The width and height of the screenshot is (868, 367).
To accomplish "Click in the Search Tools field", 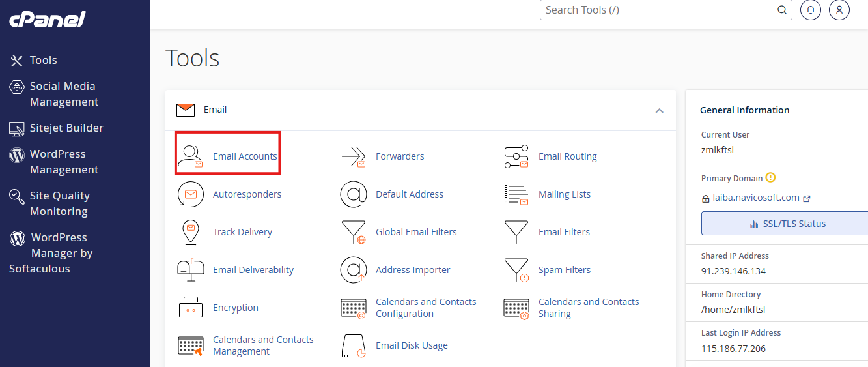I will click(658, 10).
